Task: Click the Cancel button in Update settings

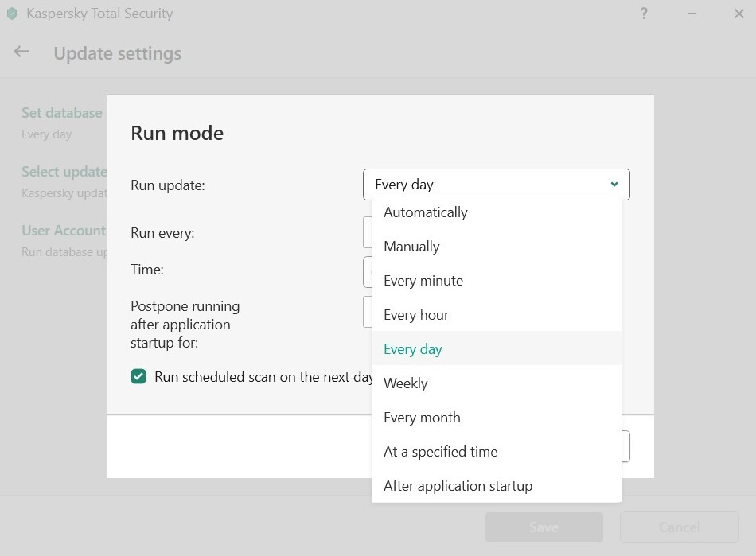Action: click(x=680, y=527)
